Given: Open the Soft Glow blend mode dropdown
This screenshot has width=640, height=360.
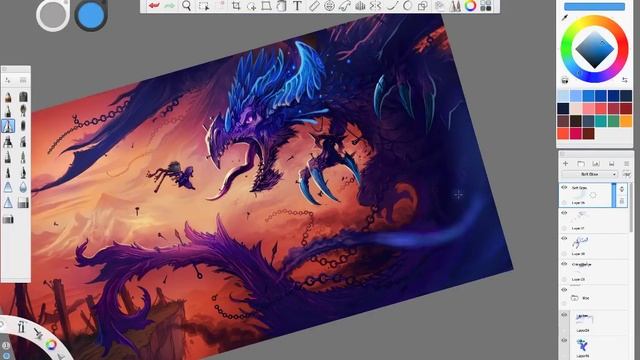Looking at the screenshot, I should point(589,174).
